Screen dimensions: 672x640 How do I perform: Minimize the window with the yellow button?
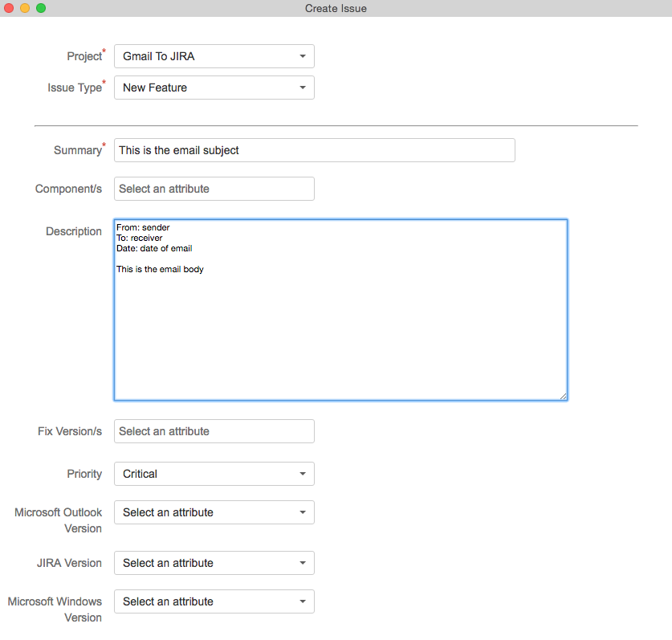(x=25, y=8)
